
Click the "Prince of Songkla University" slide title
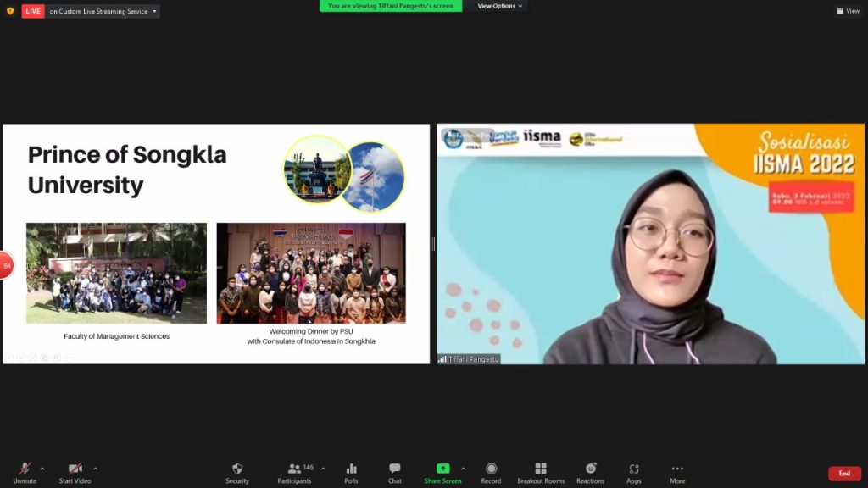click(x=127, y=169)
